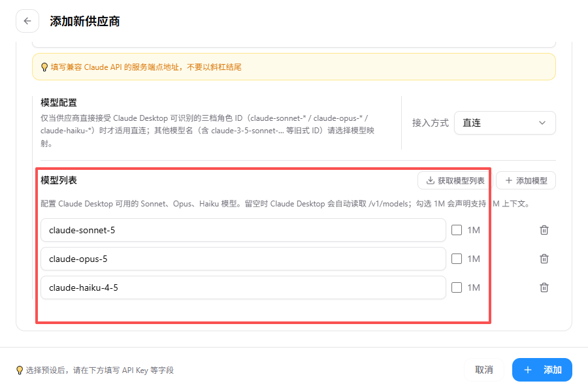Delete the claude-opus-5 model row

[544, 259]
